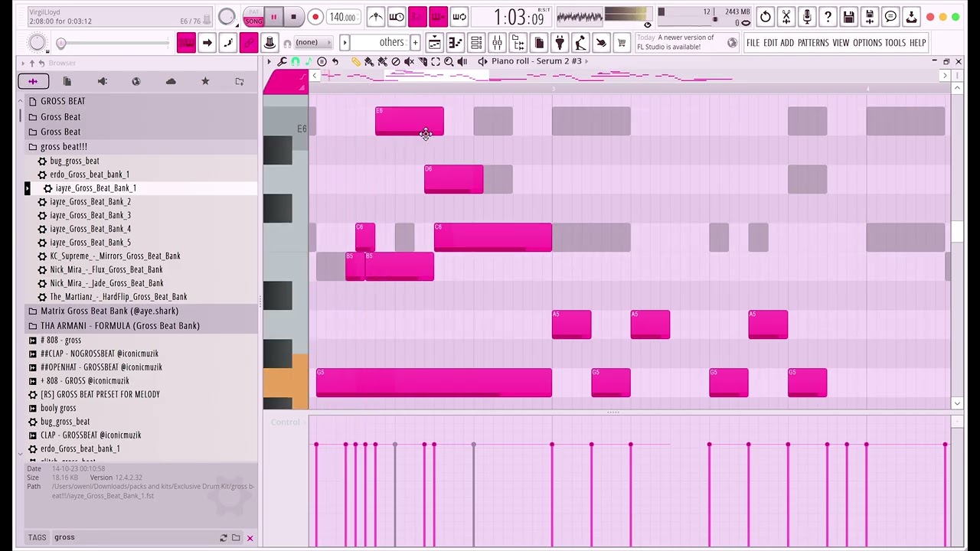Open the Mixer from main toolbar
Viewport: 980px width, 551px height.
497,42
